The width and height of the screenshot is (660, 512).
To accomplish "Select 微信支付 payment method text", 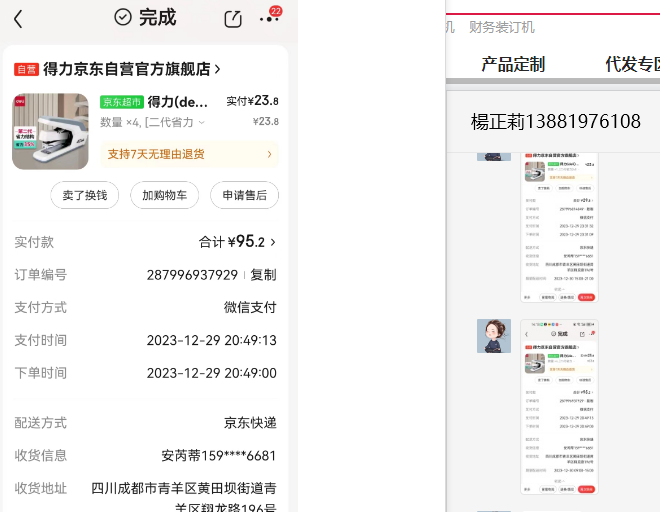I will (250, 307).
